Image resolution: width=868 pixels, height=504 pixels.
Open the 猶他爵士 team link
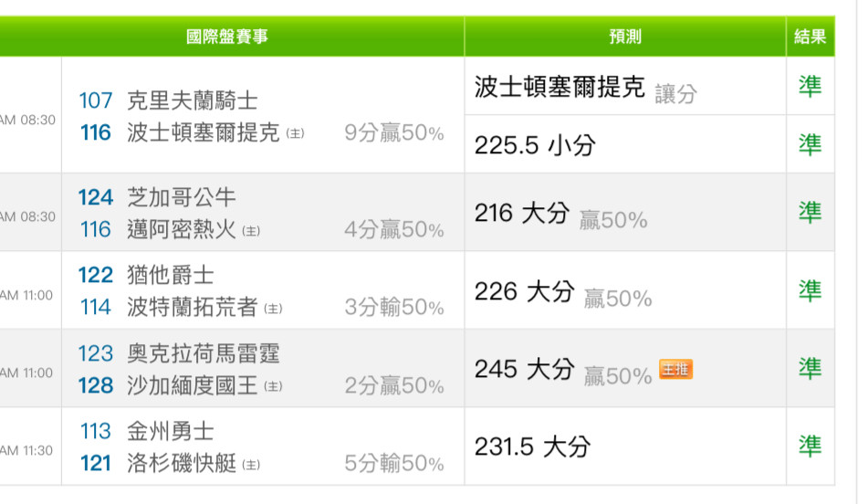pyautogui.click(x=171, y=275)
